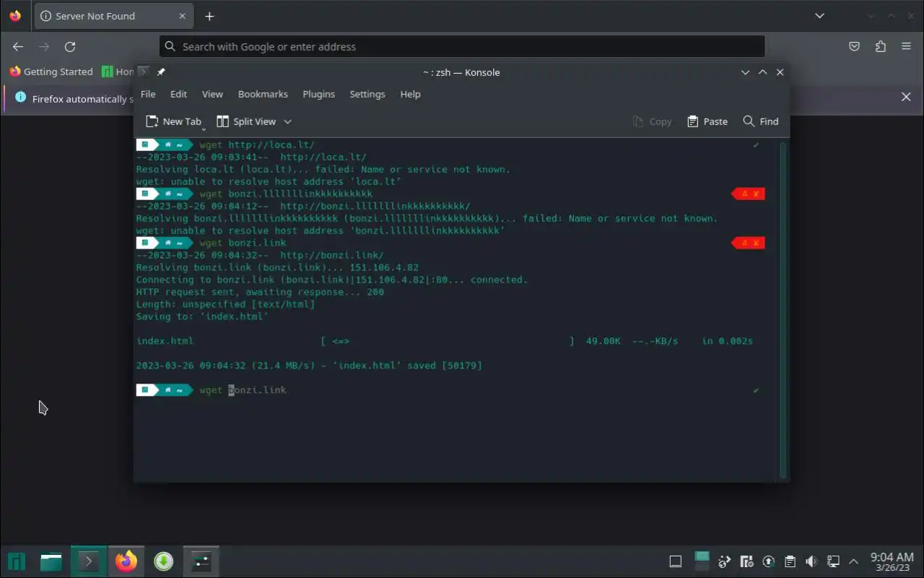The image size is (924, 578).
Task: Click the updates tray icon
Action: pos(769,561)
